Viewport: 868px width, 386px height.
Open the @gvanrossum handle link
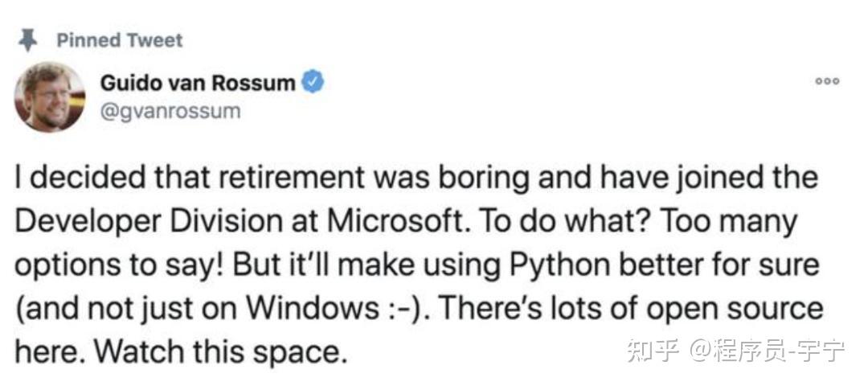point(170,110)
